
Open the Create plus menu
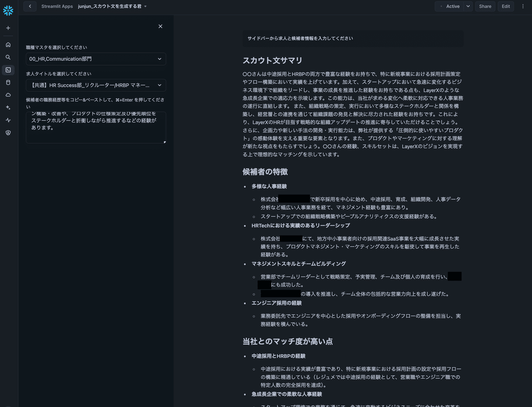click(8, 28)
